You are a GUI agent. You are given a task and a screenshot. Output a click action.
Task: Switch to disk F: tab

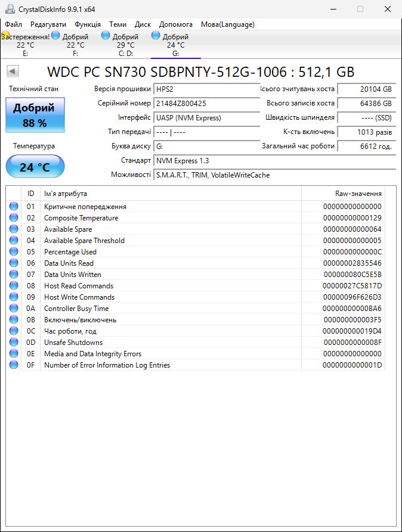[x=75, y=45]
